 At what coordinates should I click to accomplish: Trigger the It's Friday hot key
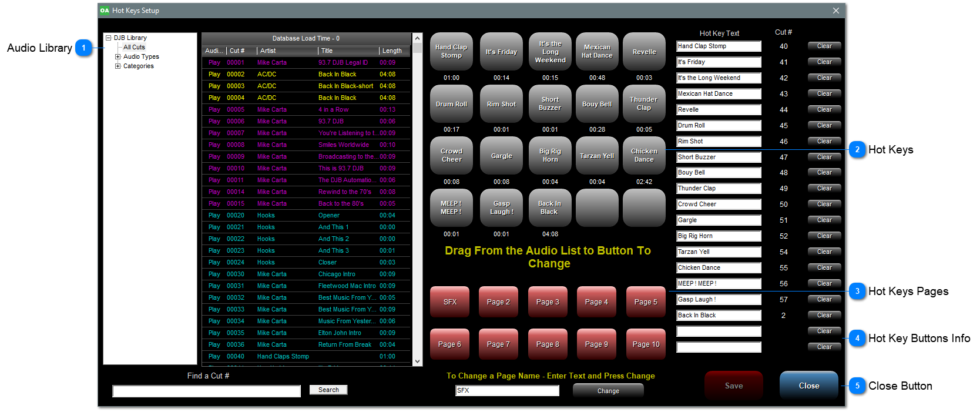pos(501,51)
